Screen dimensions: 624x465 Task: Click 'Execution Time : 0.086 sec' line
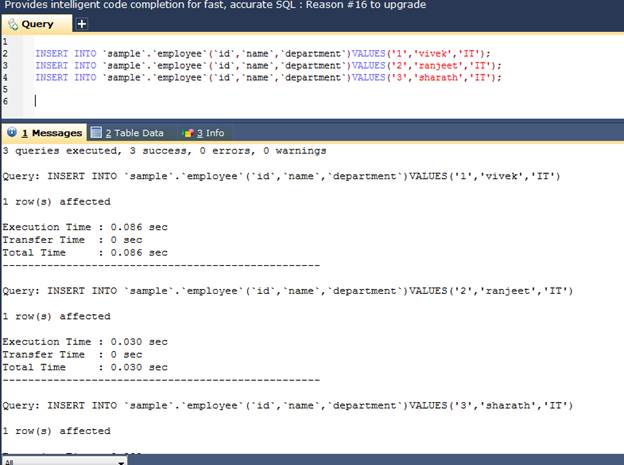(x=85, y=227)
